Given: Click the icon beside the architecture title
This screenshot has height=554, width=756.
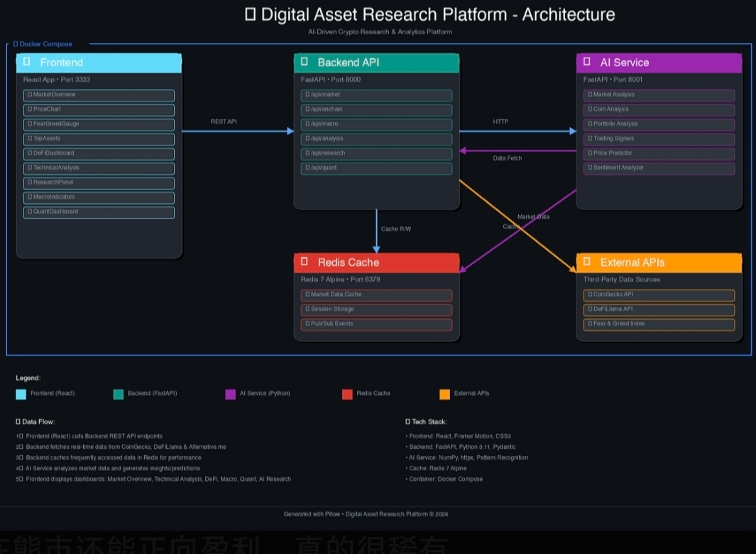Looking at the screenshot, I should (x=250, y=14).
